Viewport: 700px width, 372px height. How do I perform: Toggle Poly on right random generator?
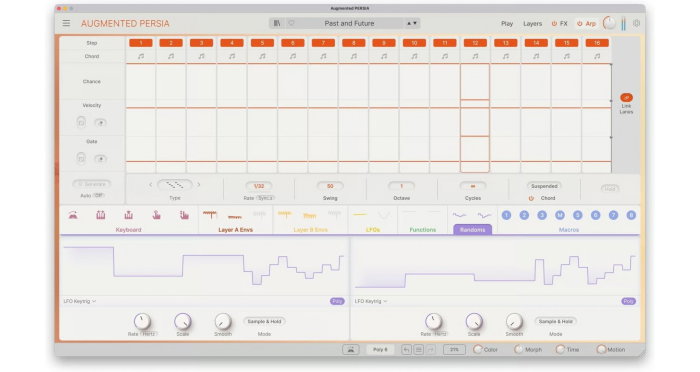tap(629, 301)
